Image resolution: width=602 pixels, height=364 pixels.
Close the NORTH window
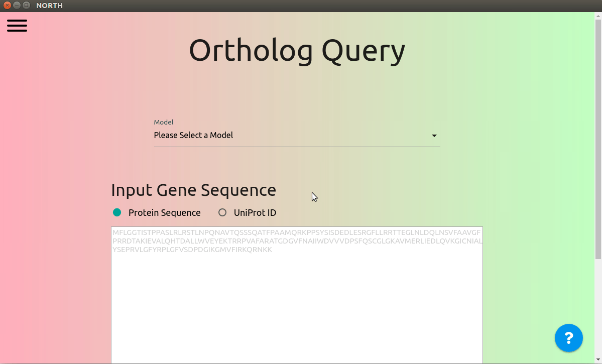click(x=7, y=6)
